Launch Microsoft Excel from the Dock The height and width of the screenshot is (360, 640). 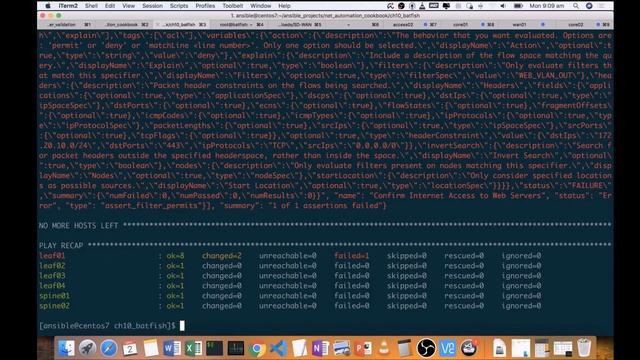(x=193, y=348)
